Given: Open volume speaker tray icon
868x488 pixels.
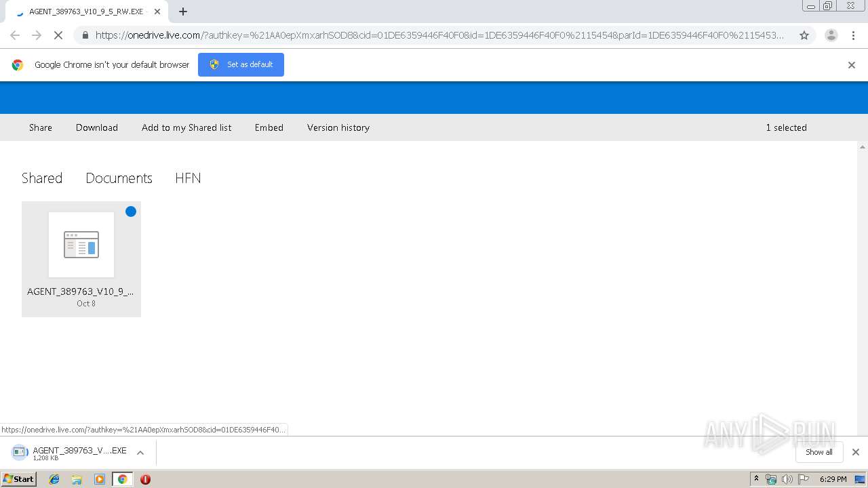Looking at the screenshot, I should (x=787, y=479).
